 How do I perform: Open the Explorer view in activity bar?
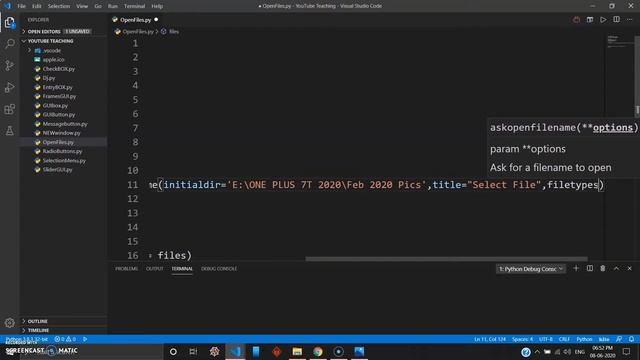click(9, 22)
